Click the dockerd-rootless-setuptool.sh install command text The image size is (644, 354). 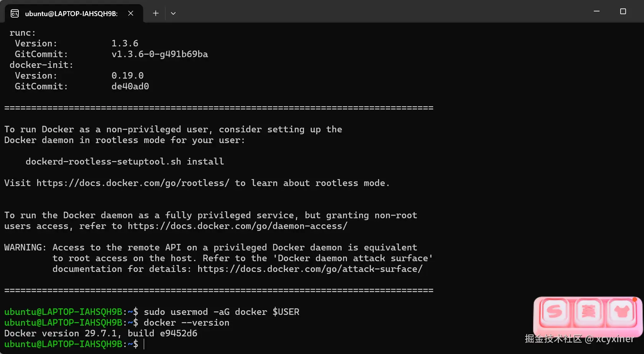(125, 161)
